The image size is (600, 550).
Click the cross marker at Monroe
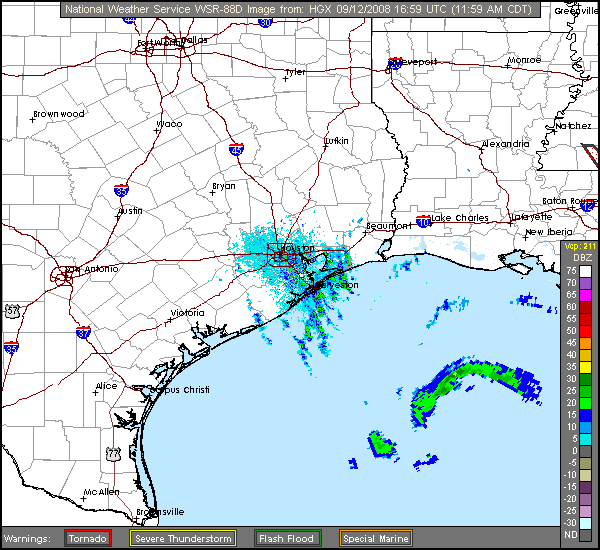[507, 66]
